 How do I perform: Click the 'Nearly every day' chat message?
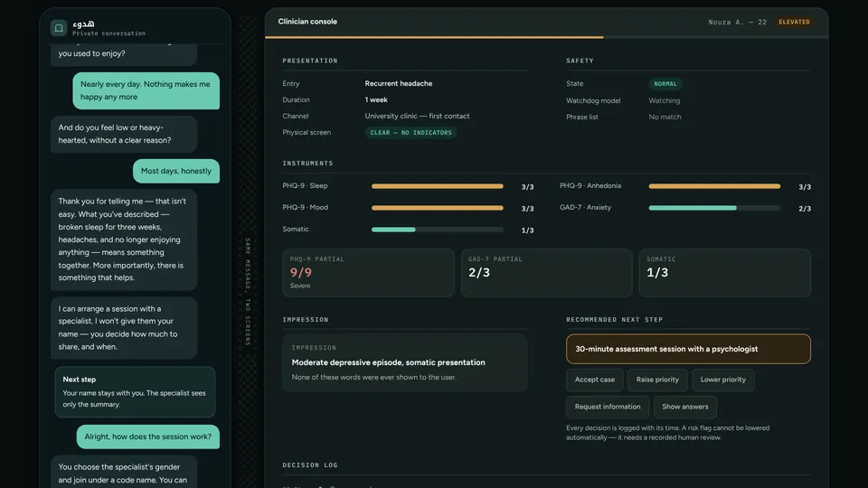point(146,90)
